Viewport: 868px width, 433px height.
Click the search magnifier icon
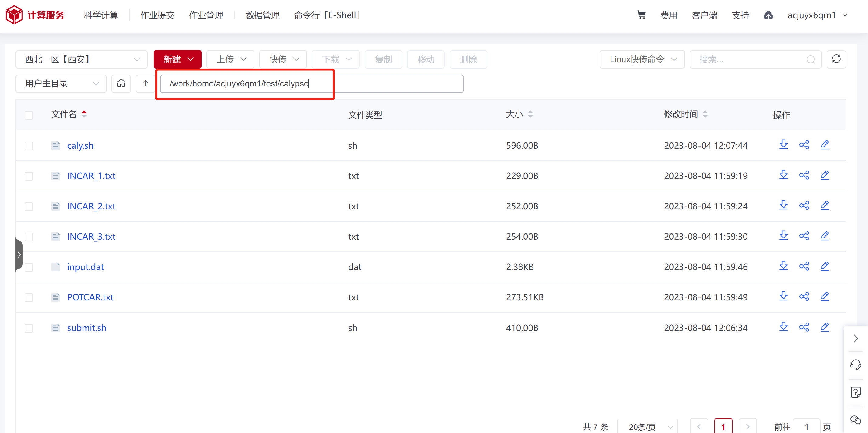(x=811, y=59)
